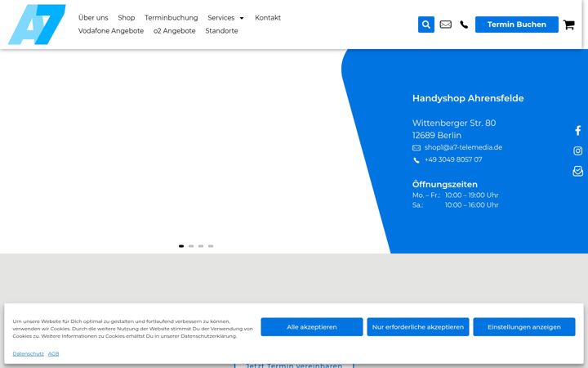Select the Kontakt menu item
The width and height of the screenshot is (588, 368).
tap(268, 18)
